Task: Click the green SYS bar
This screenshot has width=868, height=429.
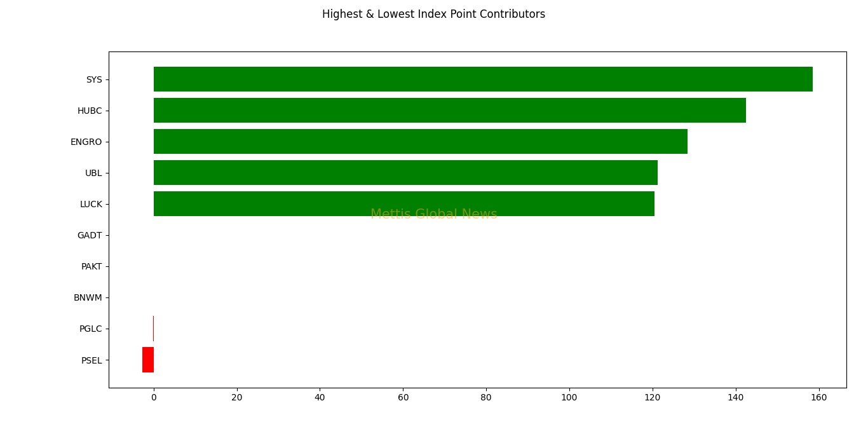Action: click(x=483, y=79)
